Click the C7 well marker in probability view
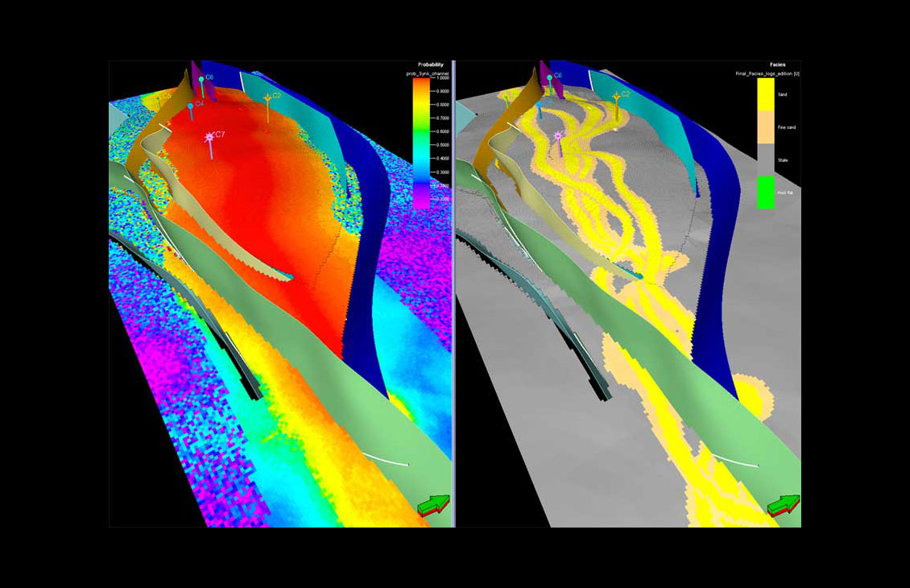 212,138
